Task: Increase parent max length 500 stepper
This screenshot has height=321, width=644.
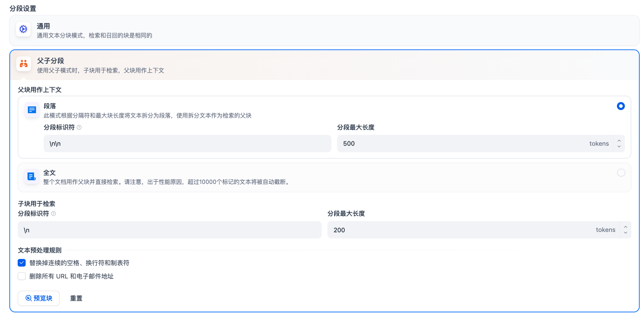Action: tap(619, 141)
